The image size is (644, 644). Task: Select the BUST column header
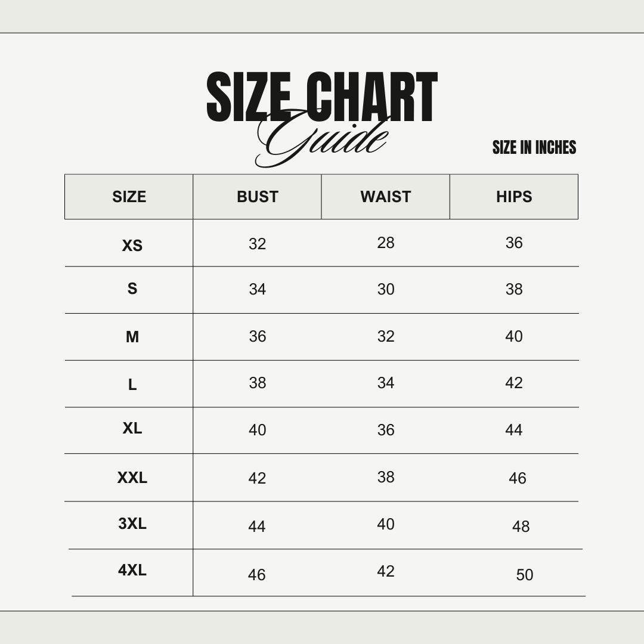[258, 197]
